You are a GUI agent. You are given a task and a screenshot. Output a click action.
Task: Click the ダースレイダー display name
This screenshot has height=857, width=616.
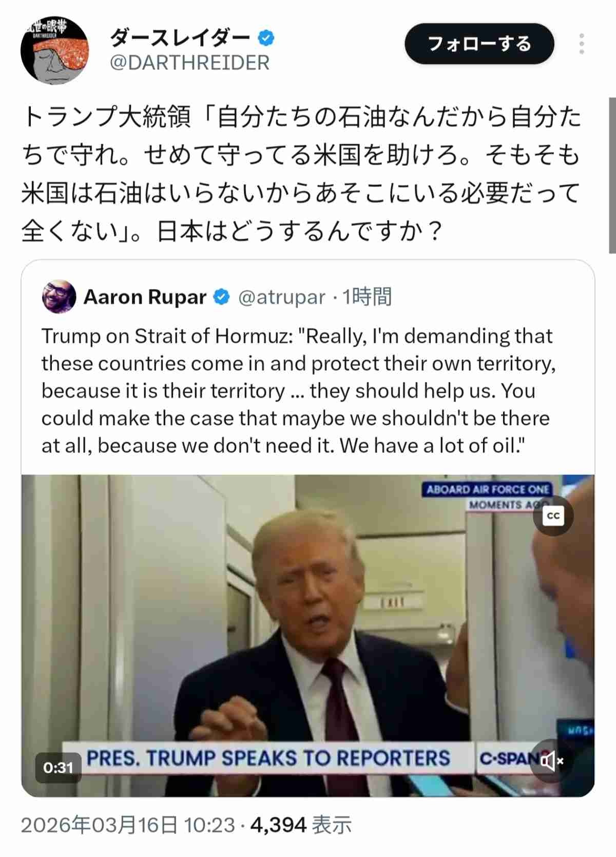pos(180,37)
